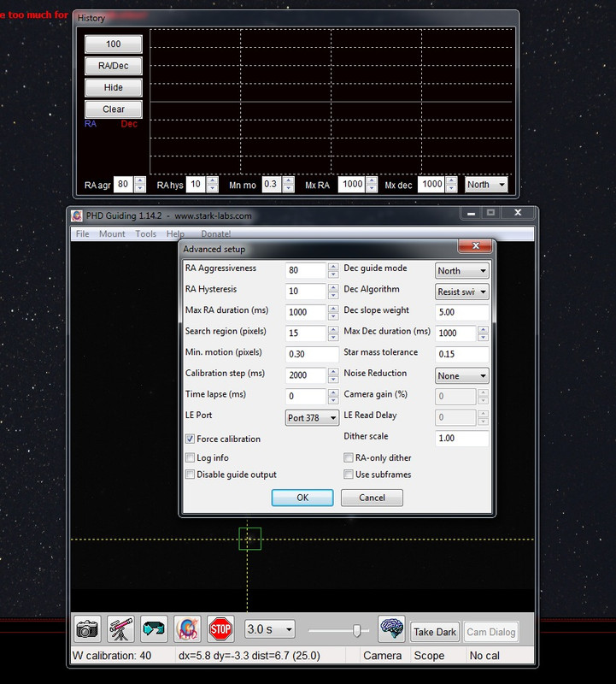
Task: Click the Scope status bar entry
Action: (x=429, y=655)
